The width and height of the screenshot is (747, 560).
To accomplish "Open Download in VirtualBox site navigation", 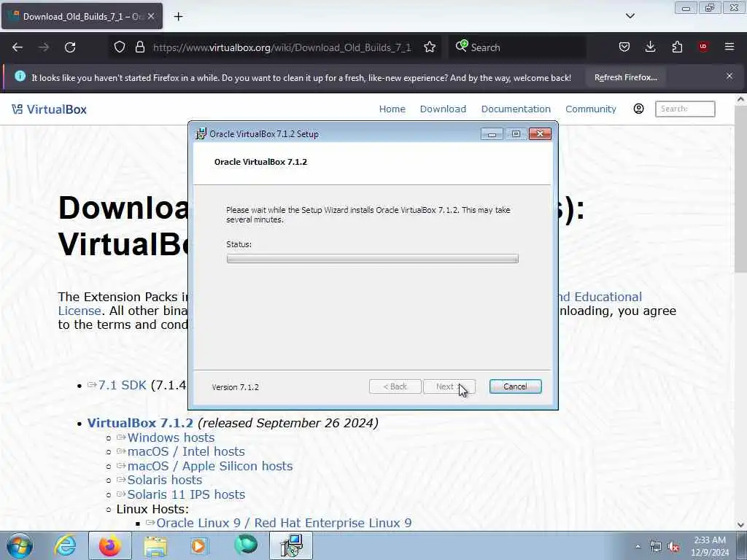I will click(x=443, y=109).
